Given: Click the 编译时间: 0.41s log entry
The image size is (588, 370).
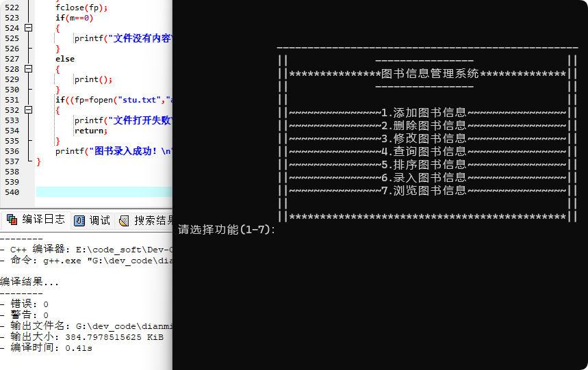Looking at the screenshot, I should 46,347.
